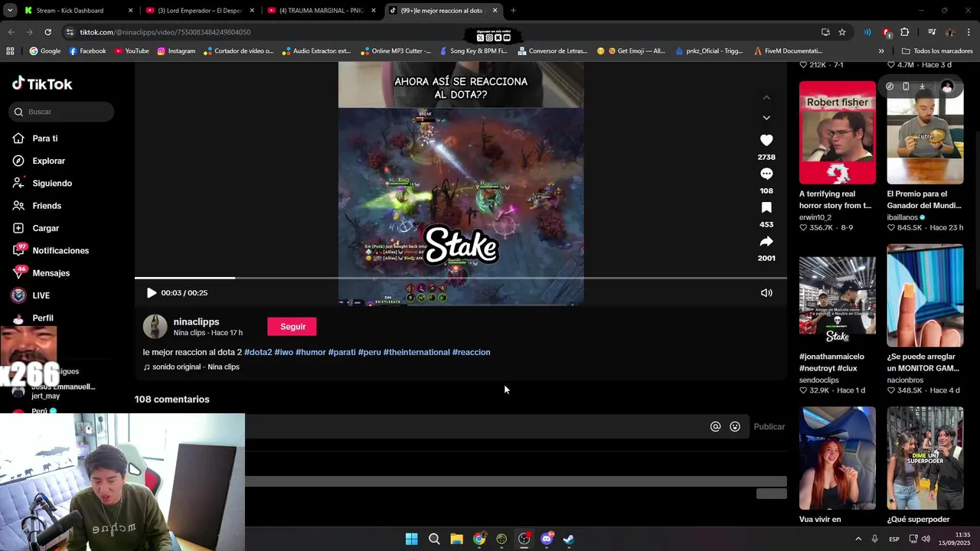
Task: Open the Instagram bookmark
Action: pos(176,51)
